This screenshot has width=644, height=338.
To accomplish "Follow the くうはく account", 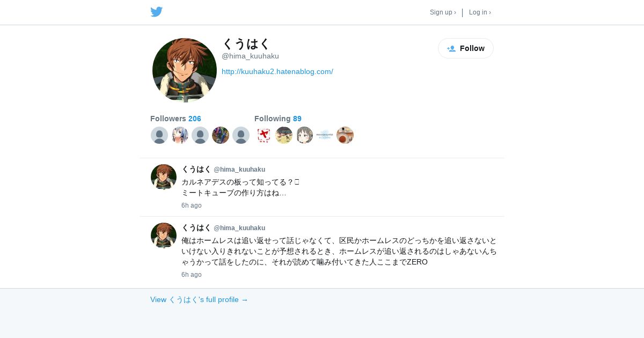I will pos(466,48).
